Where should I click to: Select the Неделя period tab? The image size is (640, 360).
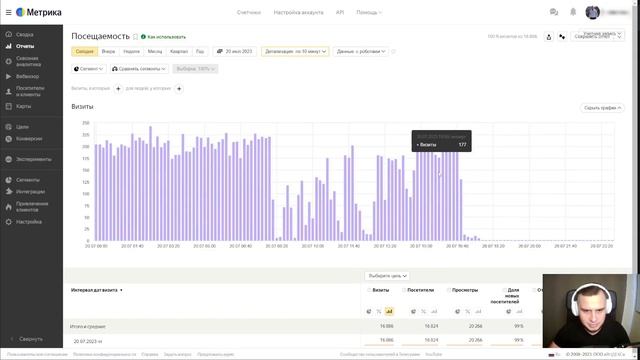131,51
